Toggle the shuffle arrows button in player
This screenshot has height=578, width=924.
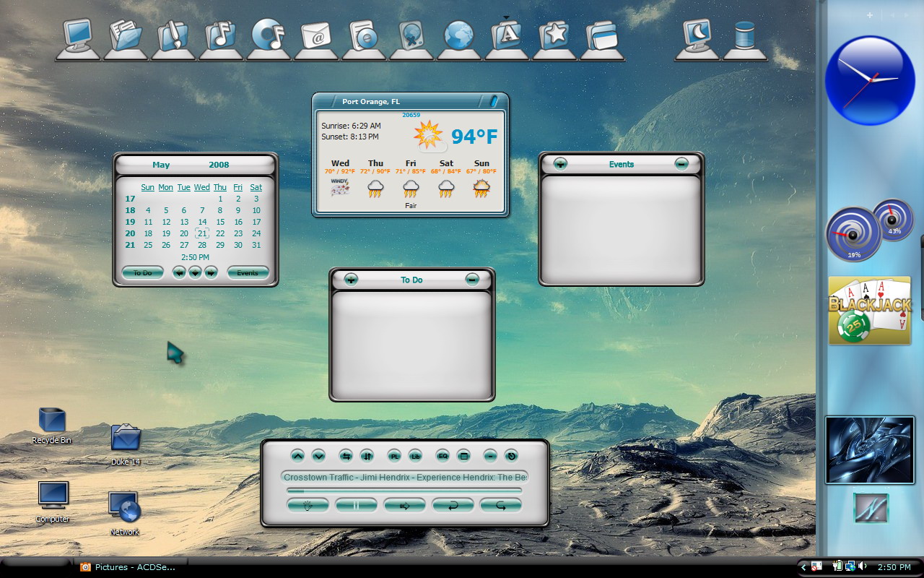[x=346, y=456]
